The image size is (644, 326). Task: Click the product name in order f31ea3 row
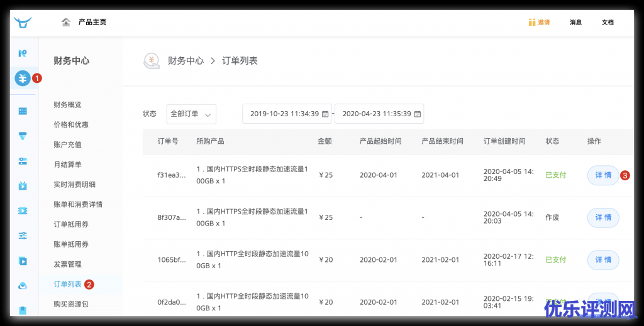[252, 175]
